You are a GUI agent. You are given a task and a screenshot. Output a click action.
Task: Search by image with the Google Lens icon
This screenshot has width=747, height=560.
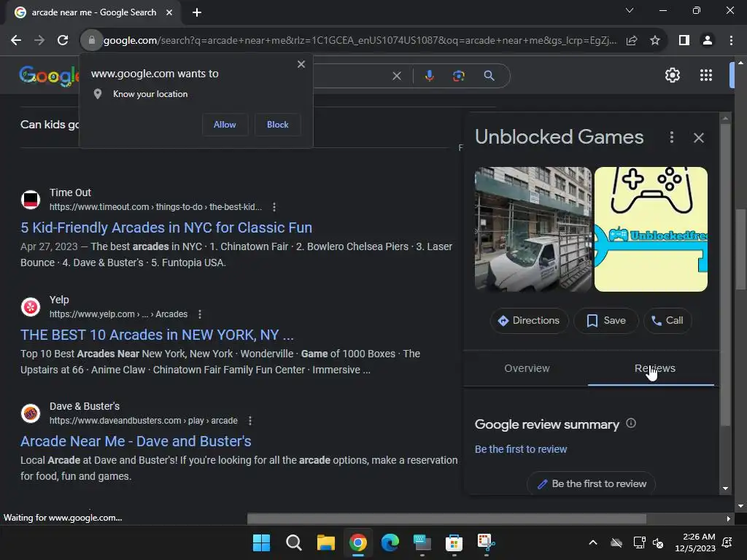coord(458,76)
